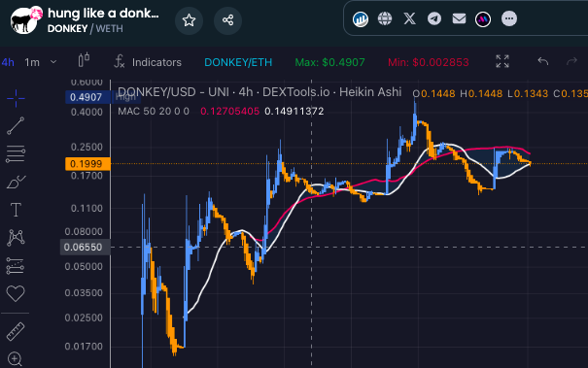Select the crosshair cursor tool
588x368 pixels.
click(16, 98)
